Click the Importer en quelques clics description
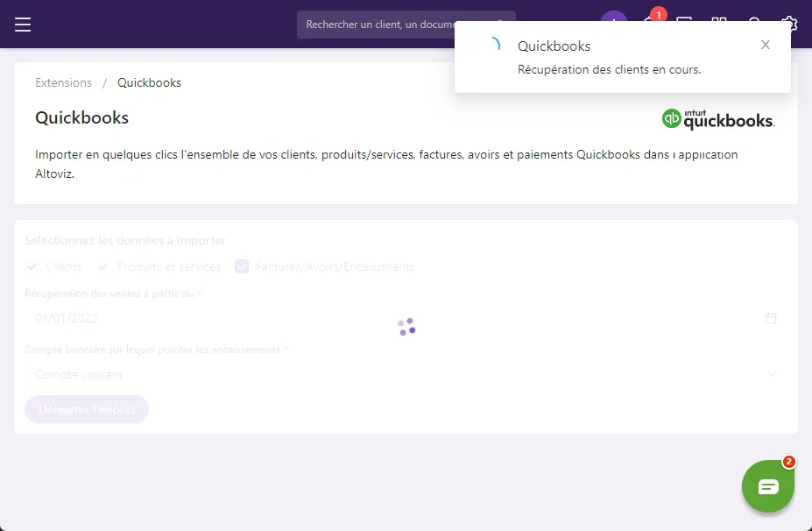Image resolution: width=812 pixels, height=531 pixels. [x=386, y=164]
